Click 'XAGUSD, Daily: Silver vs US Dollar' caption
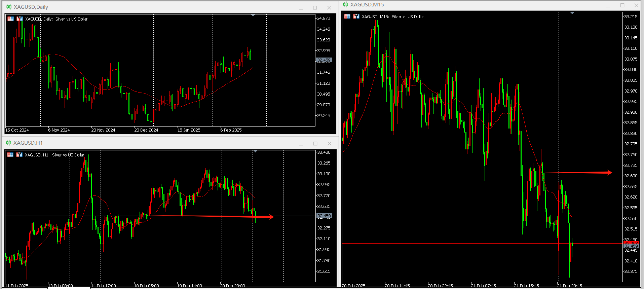The image size is (644, 289). pos(56,19)
